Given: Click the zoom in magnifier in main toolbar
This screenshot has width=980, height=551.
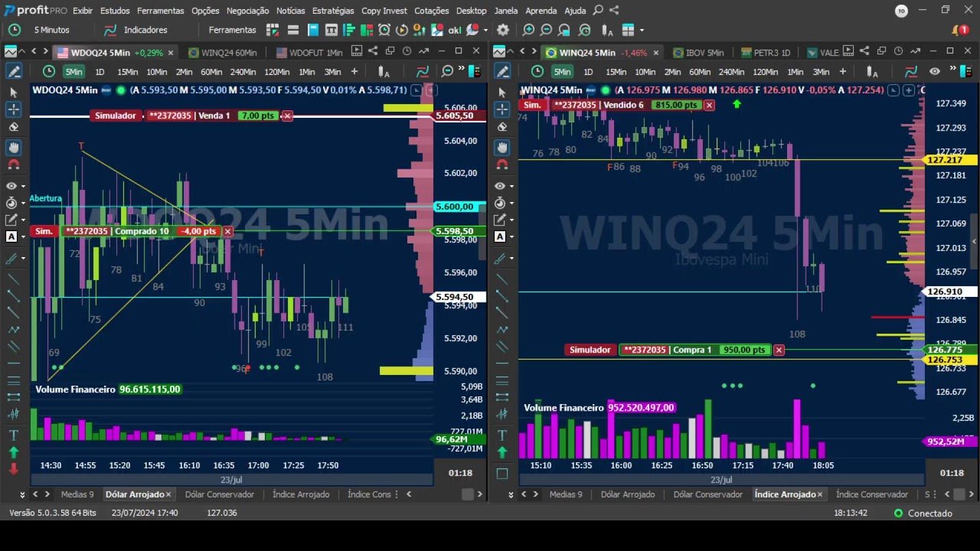Looking at the screenshot, I should [x=528, y=30].
